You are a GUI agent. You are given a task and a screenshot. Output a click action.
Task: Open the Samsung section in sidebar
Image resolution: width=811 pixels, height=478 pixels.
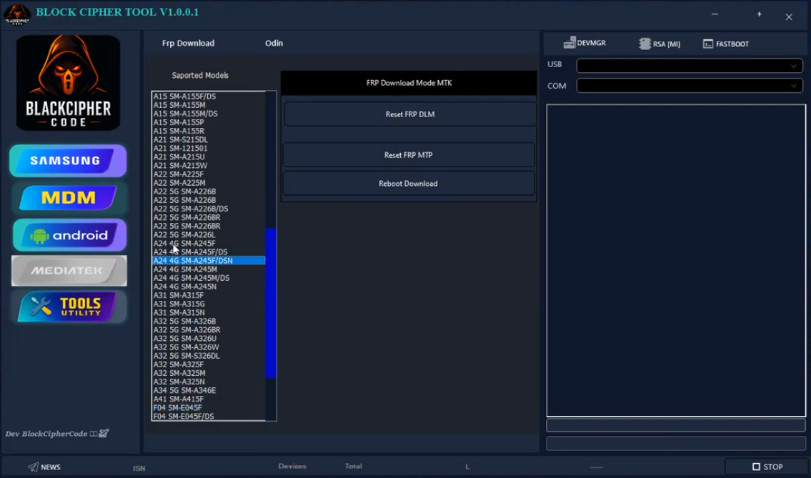(x=68, y=161)
